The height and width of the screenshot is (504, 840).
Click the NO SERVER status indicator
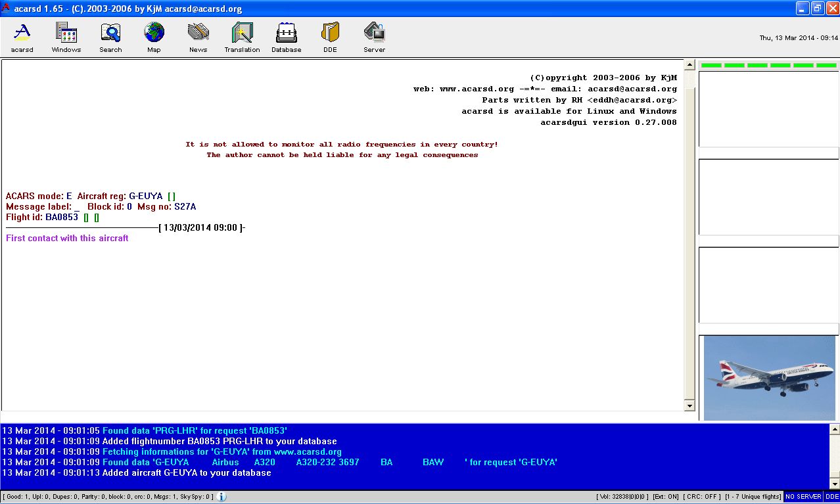pyautogui.click(x=803, y=497)
